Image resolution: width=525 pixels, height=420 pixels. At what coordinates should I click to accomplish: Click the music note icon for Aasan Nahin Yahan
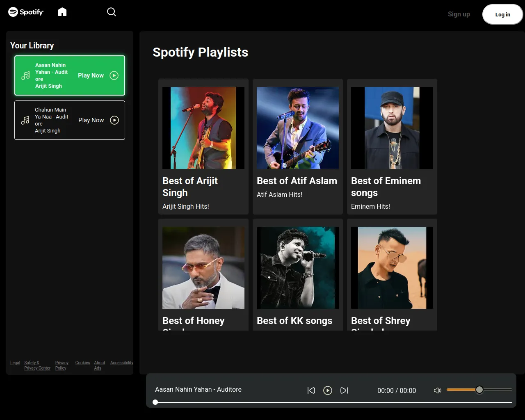[x=25, y=75]
